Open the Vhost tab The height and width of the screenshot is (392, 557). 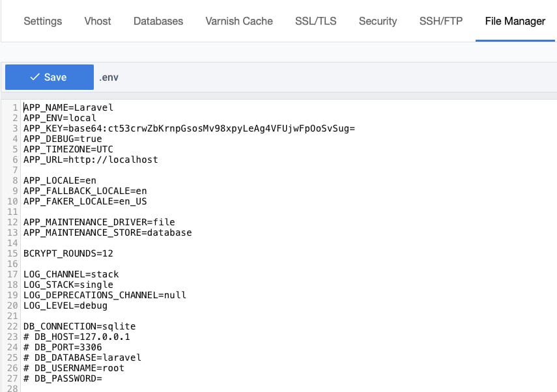(97, 21)
